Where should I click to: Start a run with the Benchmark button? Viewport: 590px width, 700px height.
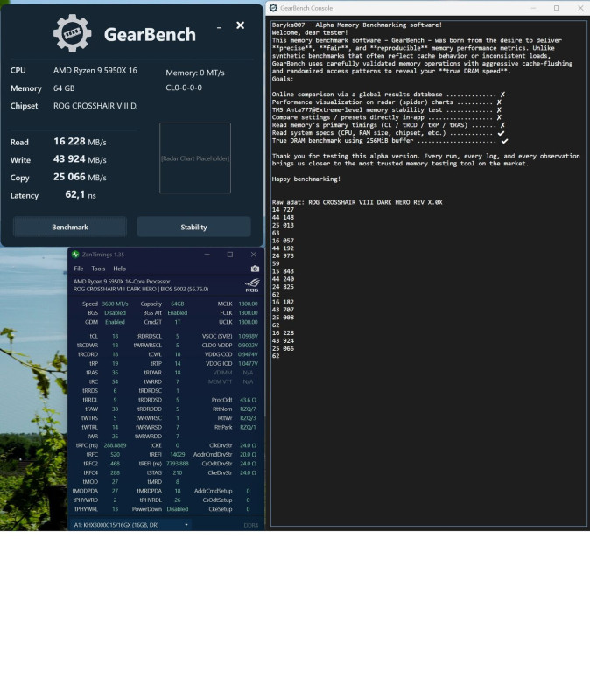point(70,227)
